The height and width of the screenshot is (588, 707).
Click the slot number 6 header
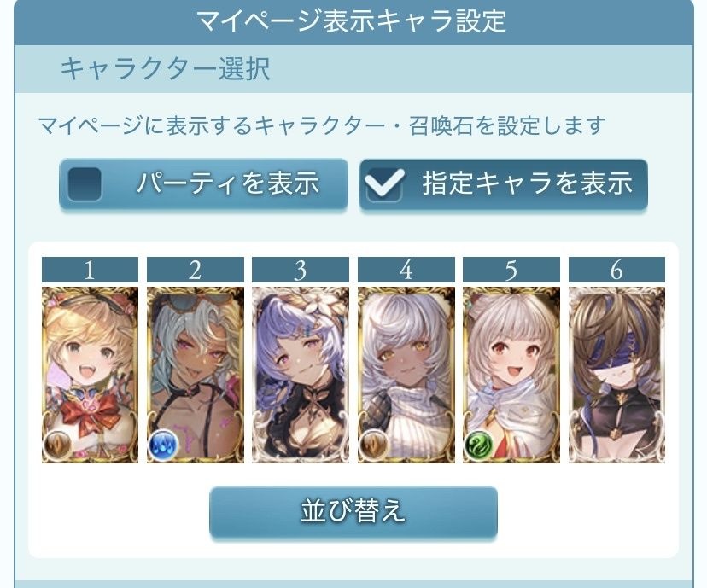click(616, 270)
